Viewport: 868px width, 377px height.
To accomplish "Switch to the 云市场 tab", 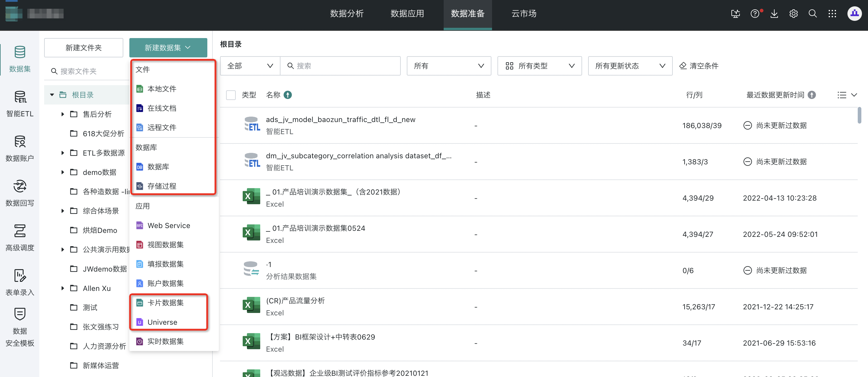I will 524,14.
